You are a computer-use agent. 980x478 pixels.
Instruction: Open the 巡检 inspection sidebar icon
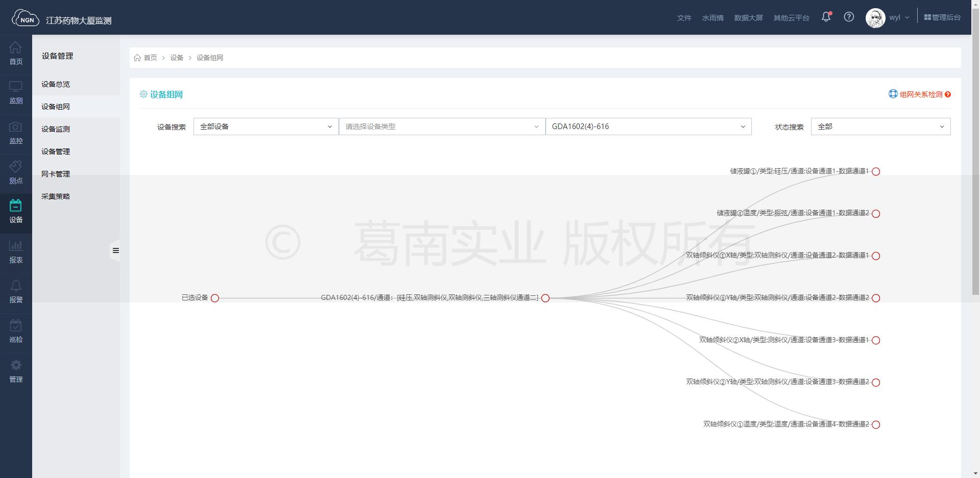tap(16, 332)
